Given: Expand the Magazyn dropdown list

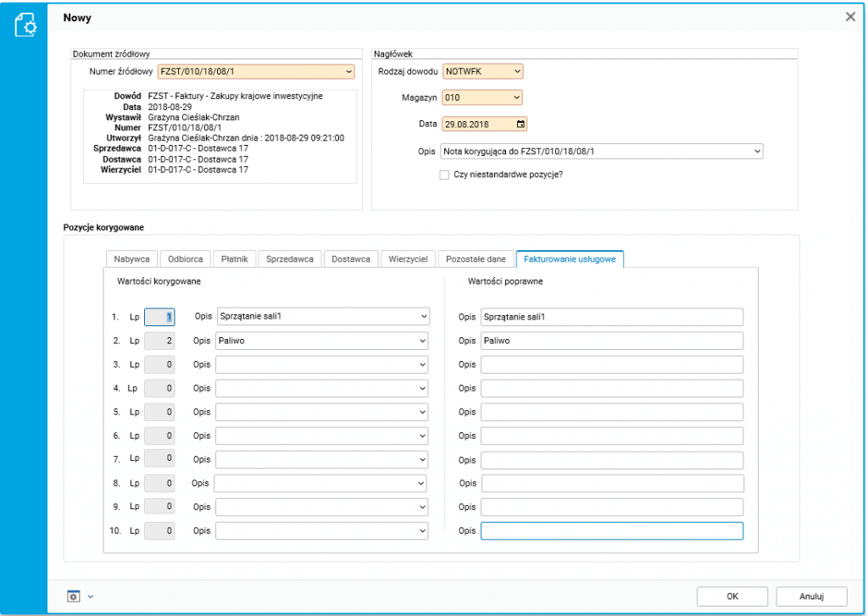Looking at the screenshot, I should tap(517, 97).
